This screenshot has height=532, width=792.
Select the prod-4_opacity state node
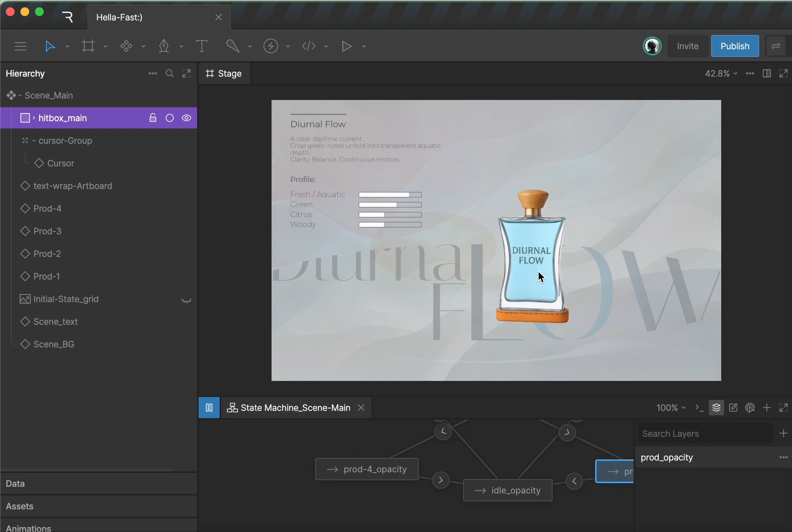(x=367, y=469)
